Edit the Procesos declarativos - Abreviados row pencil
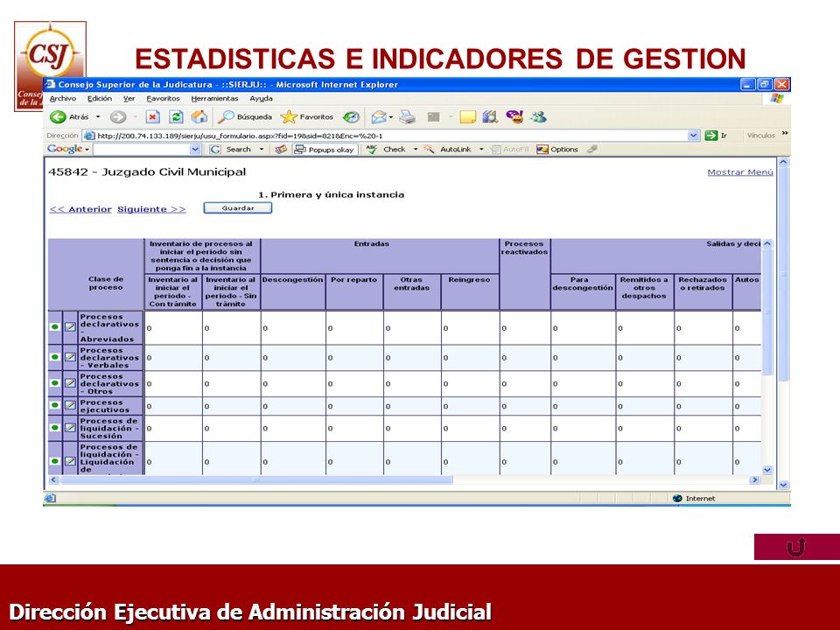Screen dimensions: 840x630 coord(70,326)
